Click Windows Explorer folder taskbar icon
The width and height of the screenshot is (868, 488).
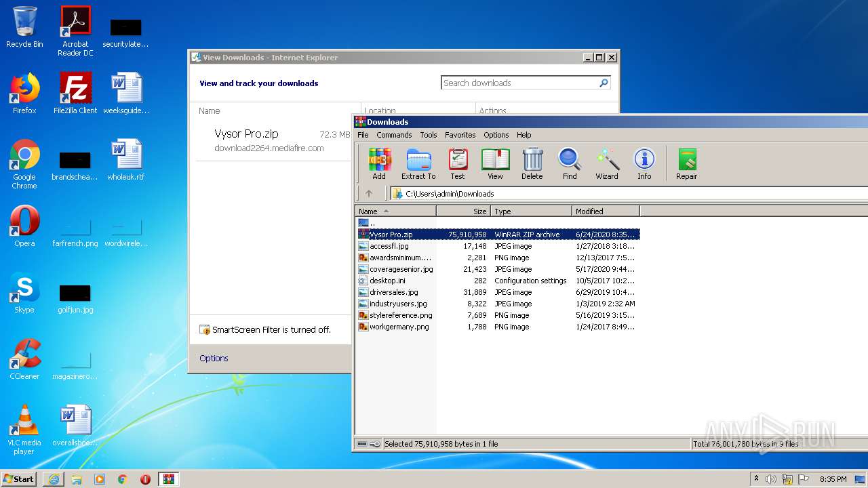[77, 479]
